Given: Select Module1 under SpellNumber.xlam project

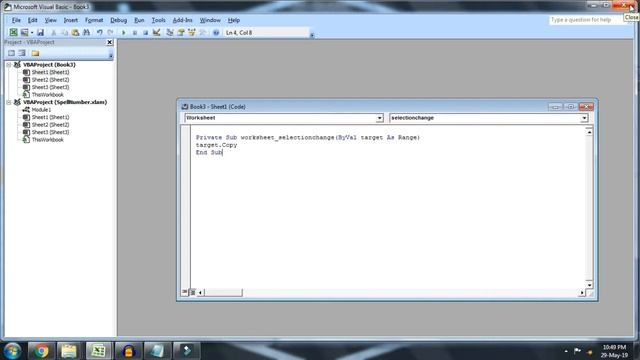Looking at the screenshot, I should click(41, 110).
